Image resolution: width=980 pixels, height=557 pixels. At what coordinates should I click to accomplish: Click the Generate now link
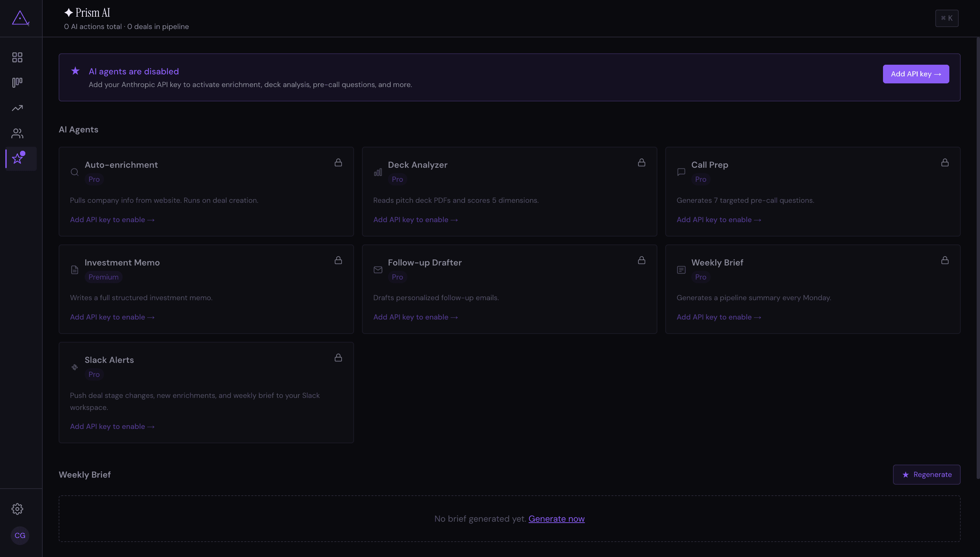(557, 519)
